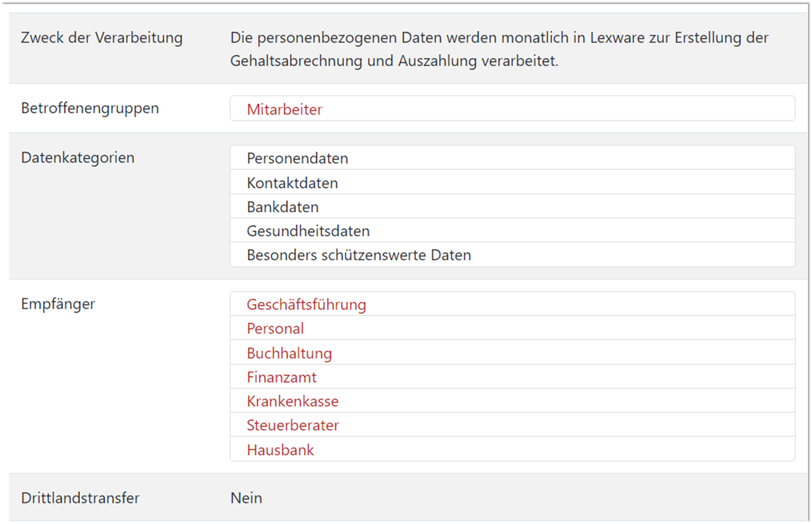Image resolution: width=812 pixels, height=524 pixels.
Task: Select Besonders schützenswerte Daten entry
Action: click(x=359, y=255)
